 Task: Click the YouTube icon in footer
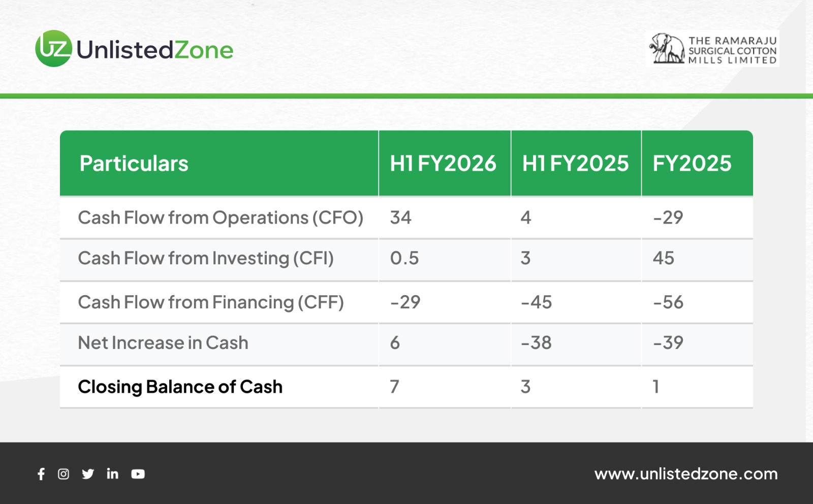point(138,474)
